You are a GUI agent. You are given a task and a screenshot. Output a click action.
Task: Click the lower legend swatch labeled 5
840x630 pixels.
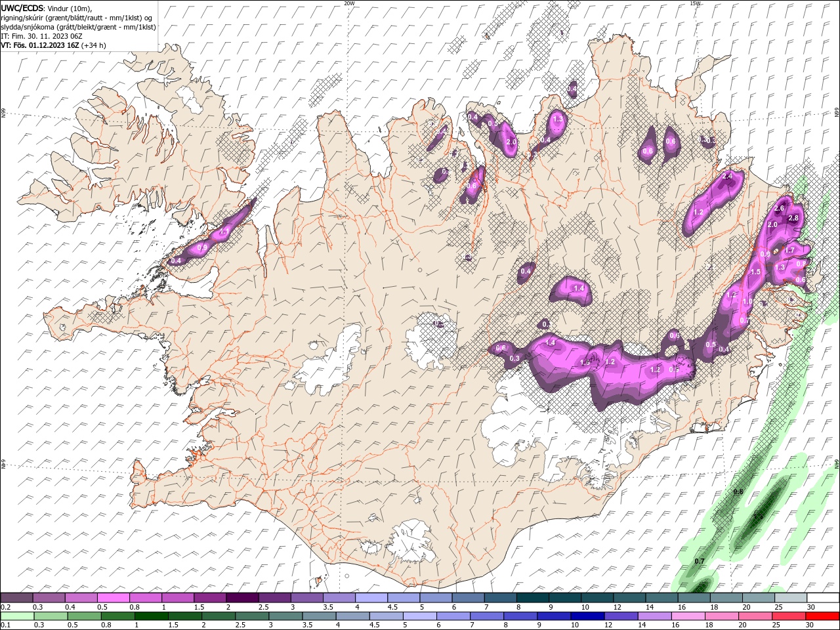point(420,616)
